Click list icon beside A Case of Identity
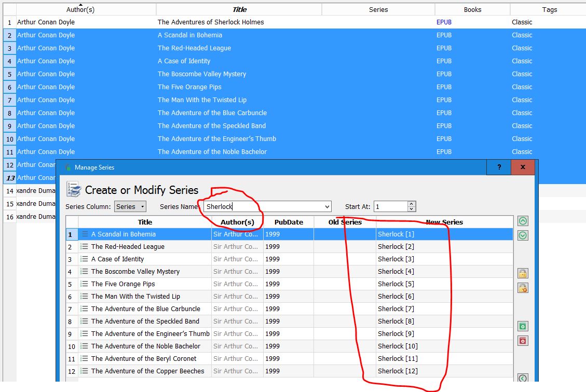586x392 pixels. click(x=85, y=259)
